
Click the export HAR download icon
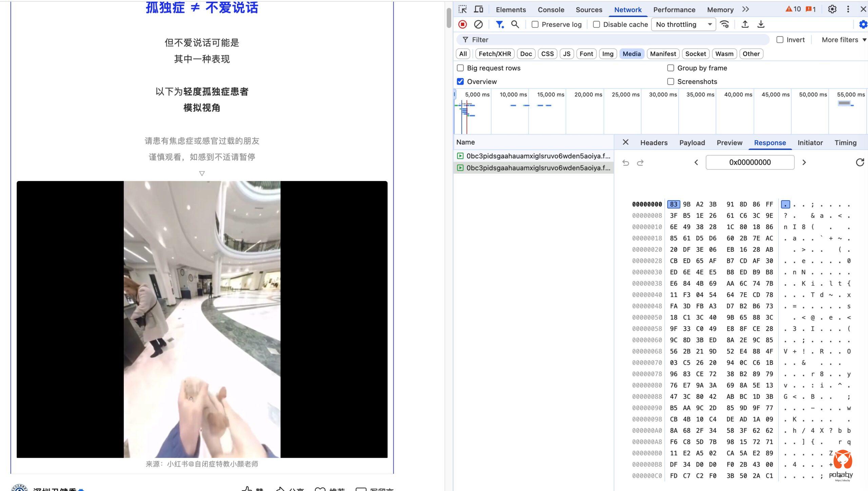[761, 24]
